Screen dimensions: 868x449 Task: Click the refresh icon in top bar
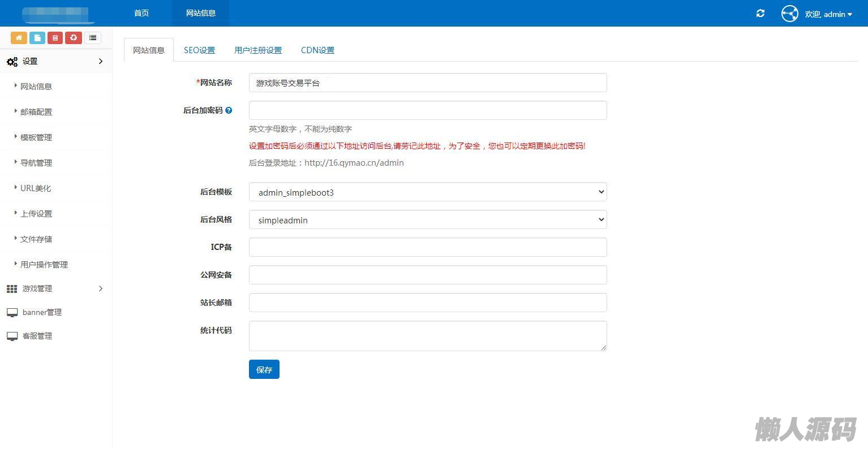(760, 14)
